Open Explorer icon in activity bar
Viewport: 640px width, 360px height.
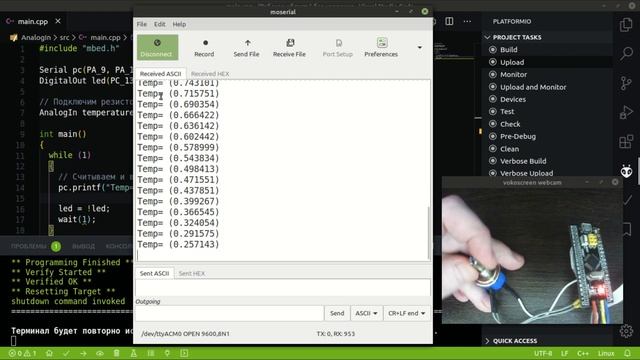(x=626, y=25)
